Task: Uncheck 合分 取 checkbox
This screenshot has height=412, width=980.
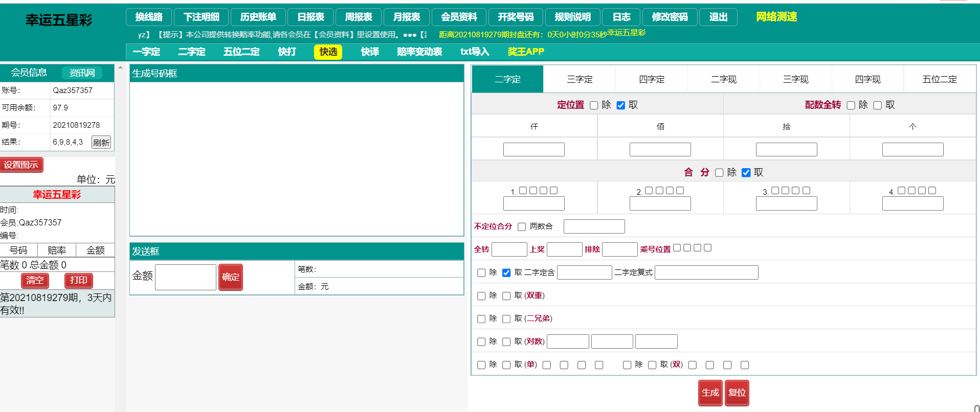Action: [746, 173]
